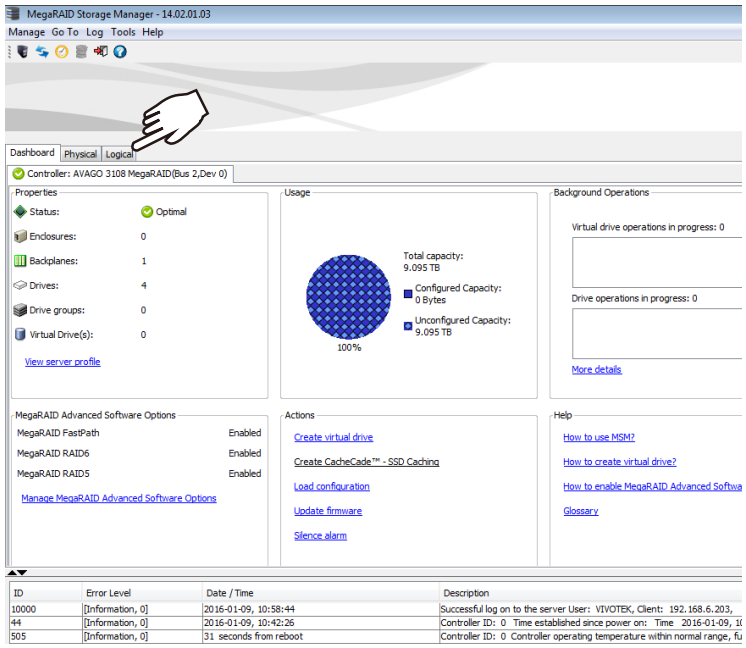Open How to create virtual drive? link
The image size is (746, 648).
(619, 461)
